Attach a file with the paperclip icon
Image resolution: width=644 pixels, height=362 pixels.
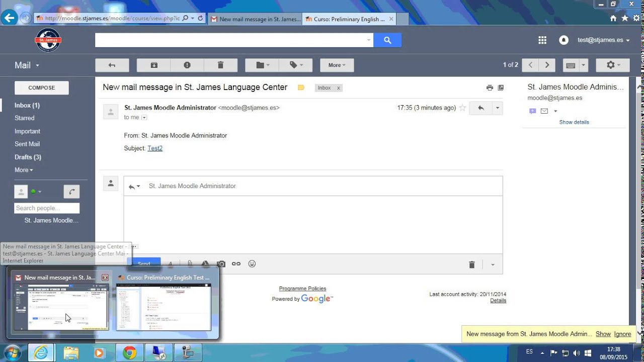point(190,264)
